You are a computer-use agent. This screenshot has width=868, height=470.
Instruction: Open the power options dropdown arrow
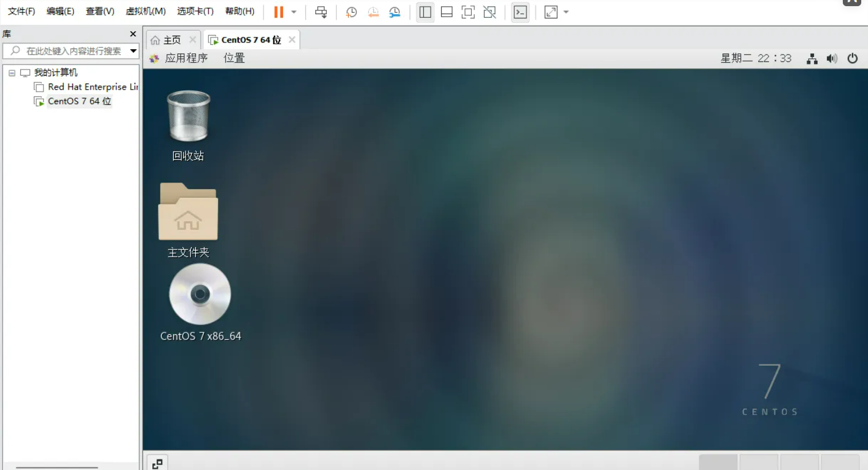pos(294,12)
